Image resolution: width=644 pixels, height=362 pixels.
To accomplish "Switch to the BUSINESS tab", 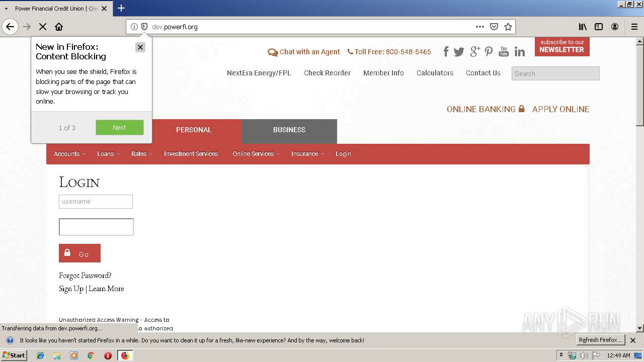I will pos(289,131).
